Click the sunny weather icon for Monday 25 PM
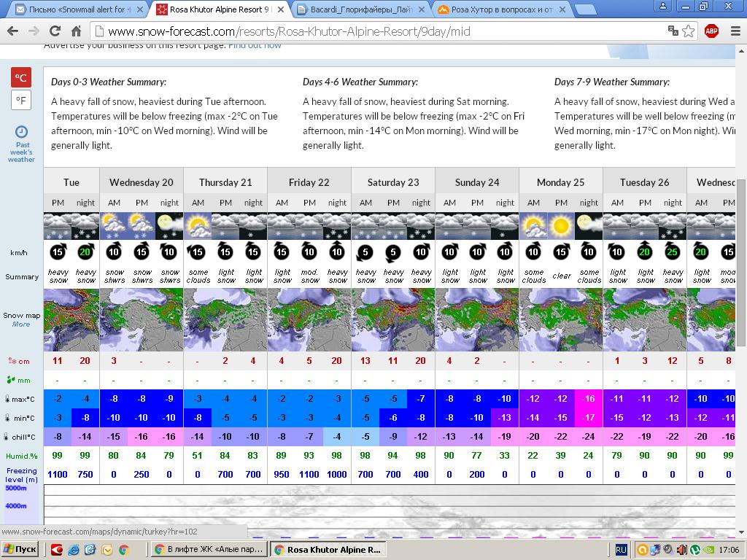Image resolution: width=747 pixels, height=560 pixels. click(561, 226)
